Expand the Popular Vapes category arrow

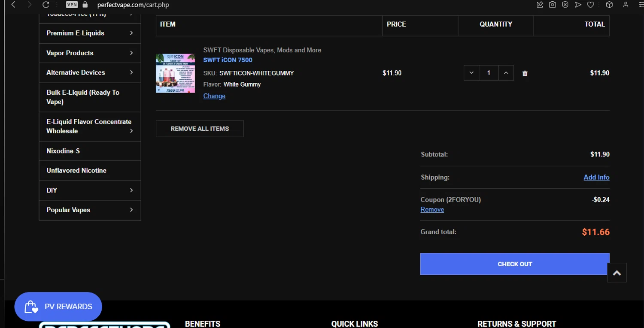click(x=131, y=210)
